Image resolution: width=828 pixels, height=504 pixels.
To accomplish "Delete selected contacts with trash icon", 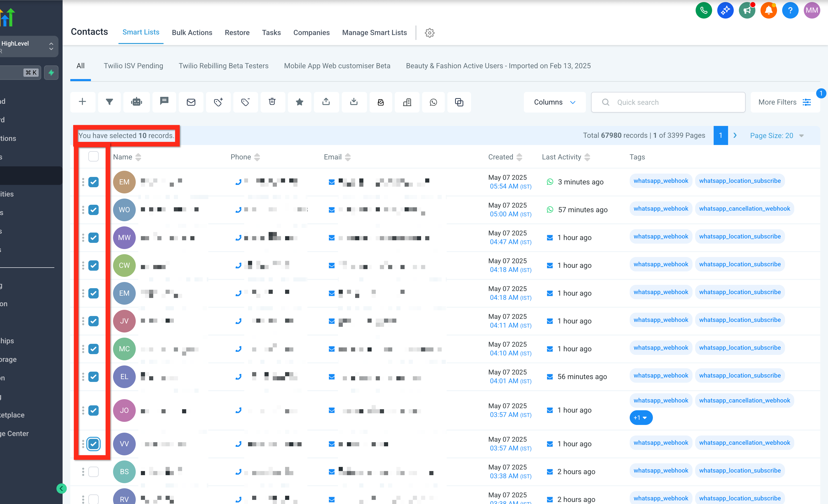I will tap(272, 102).
